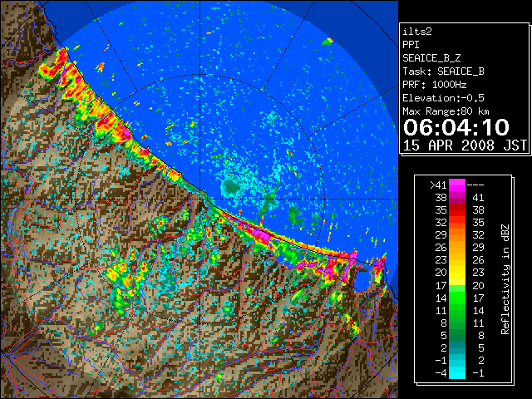Click the yellow 20–23 dBZ legend swatch
This screenshot has width=532, height=399.
click(457, 272)
